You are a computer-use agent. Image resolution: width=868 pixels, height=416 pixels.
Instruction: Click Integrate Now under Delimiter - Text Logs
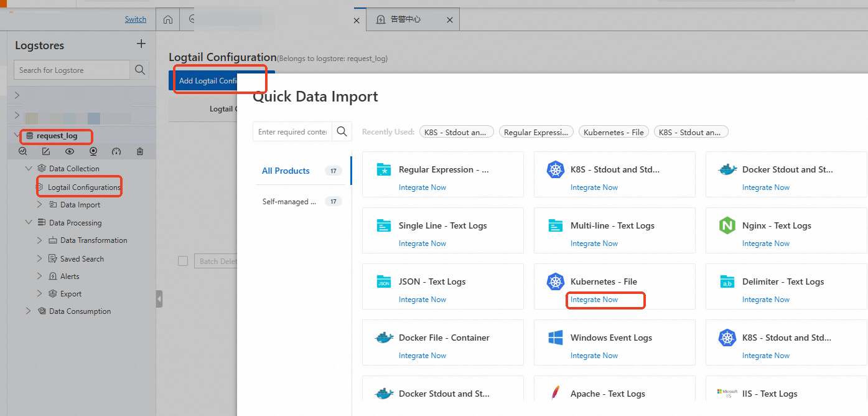point(766,300)
